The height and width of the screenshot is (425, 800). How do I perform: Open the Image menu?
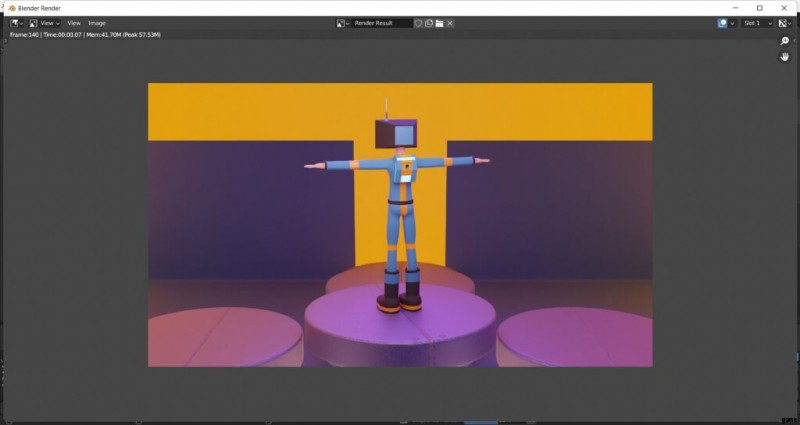pos(97,23)
